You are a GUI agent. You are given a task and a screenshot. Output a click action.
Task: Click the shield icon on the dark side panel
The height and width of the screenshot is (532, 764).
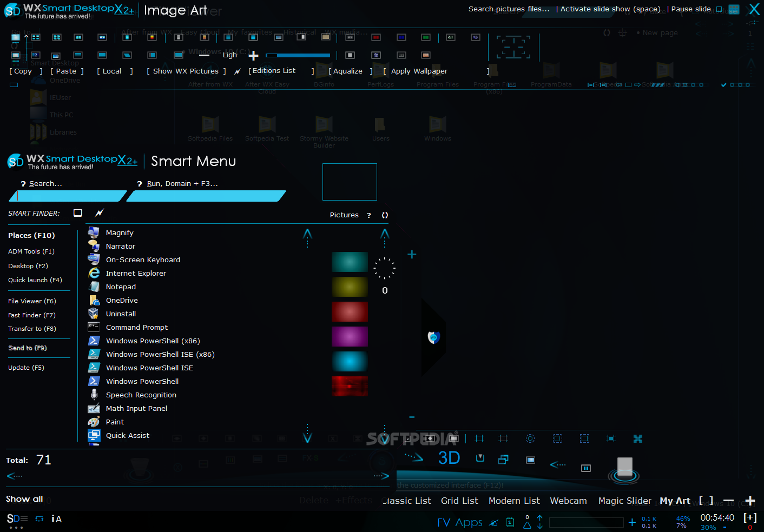[x=433, y=337]
